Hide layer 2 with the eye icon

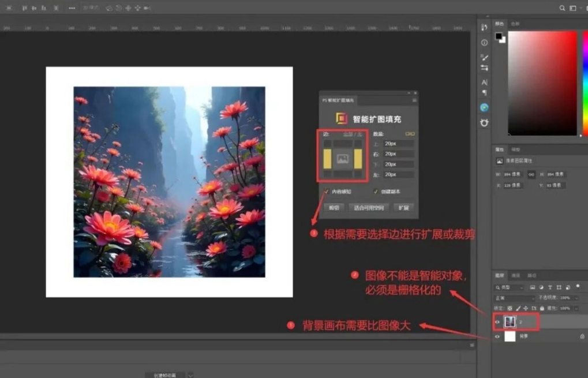[x=497, y=322]
